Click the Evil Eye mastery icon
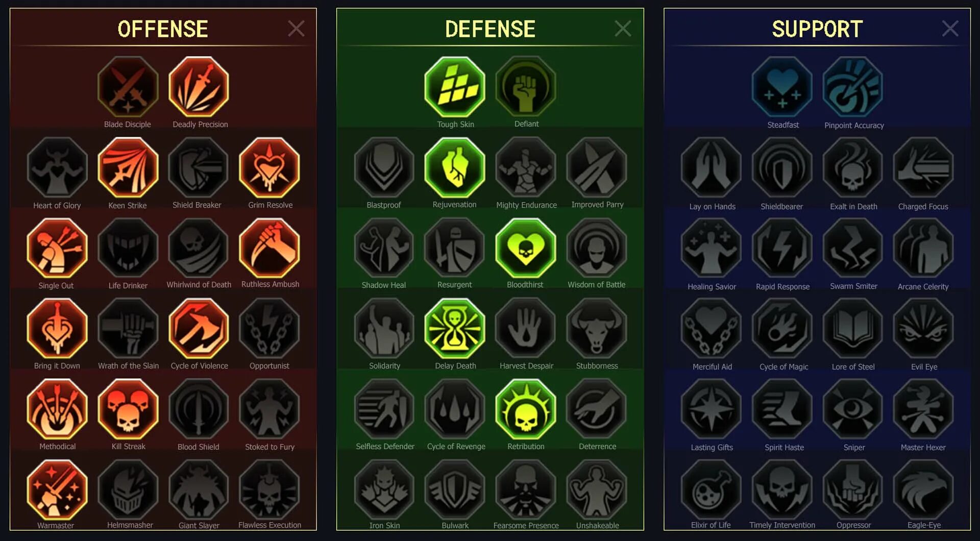The height and width of the screenshot is (541, 980). pyautogui.click(x=923, y=329)
